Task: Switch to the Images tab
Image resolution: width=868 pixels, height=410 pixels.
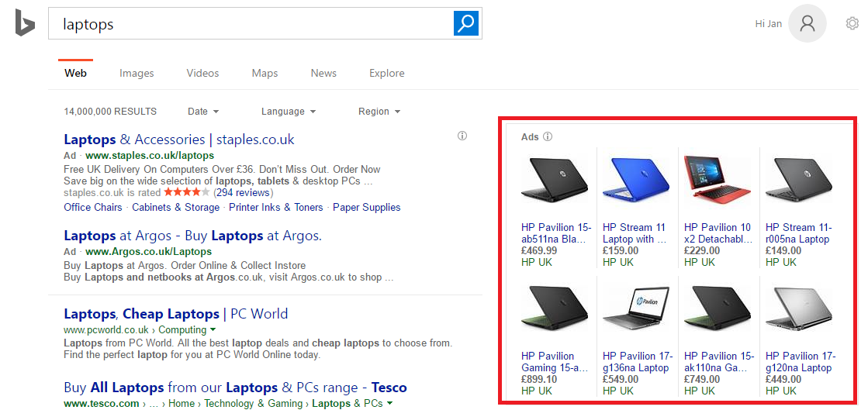Action: pyautogui.click(x=137, y=73)
